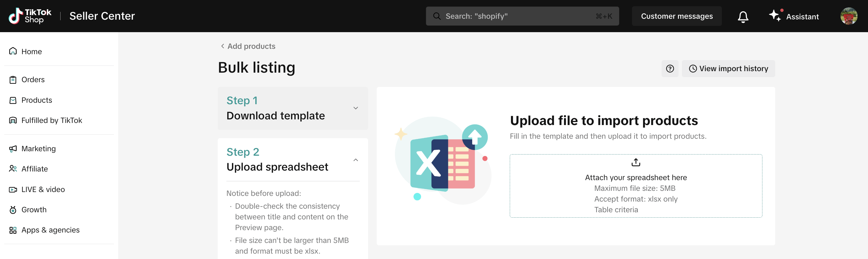Go to Fulfilled by TikTok
This screenshot has width=868, height=259.
pyautogui.click(x=52, y=120)
